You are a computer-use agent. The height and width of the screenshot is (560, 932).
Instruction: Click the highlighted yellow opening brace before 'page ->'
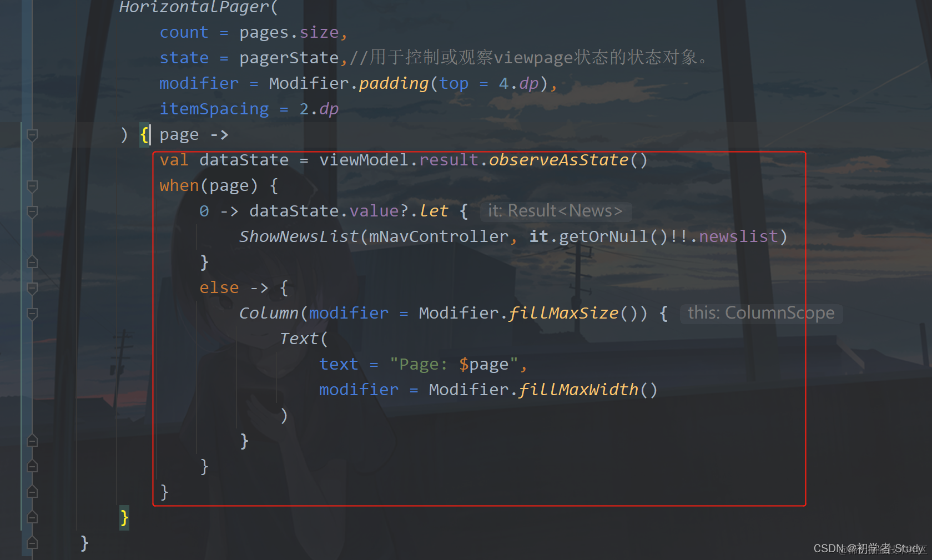(x=144, y=135)
